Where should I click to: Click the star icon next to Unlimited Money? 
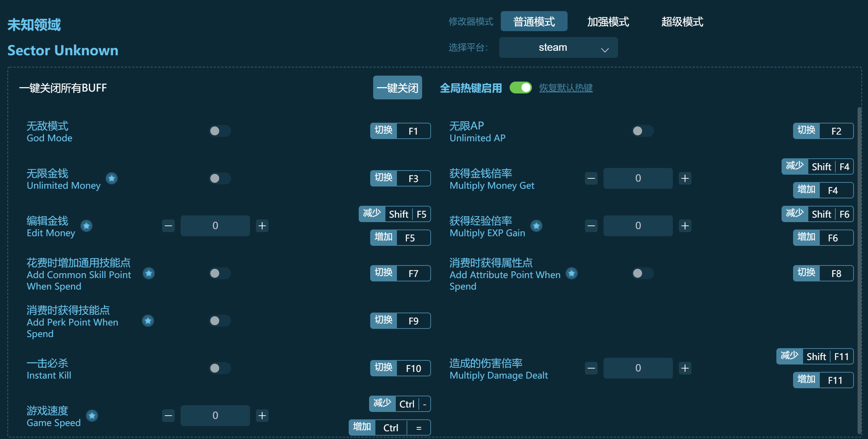[x=112, y=178]
